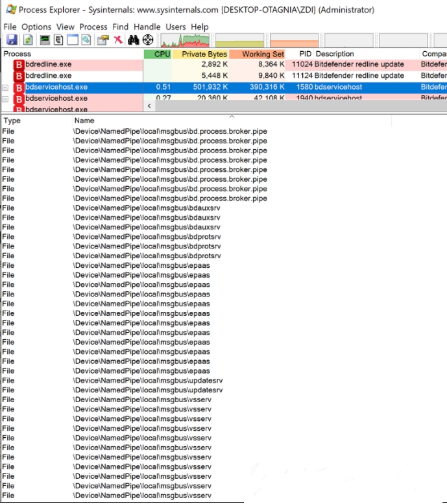Sort by the CPU column header
Image resolution: width=447 pixels, height=504 pixels.
coord(158,54)
